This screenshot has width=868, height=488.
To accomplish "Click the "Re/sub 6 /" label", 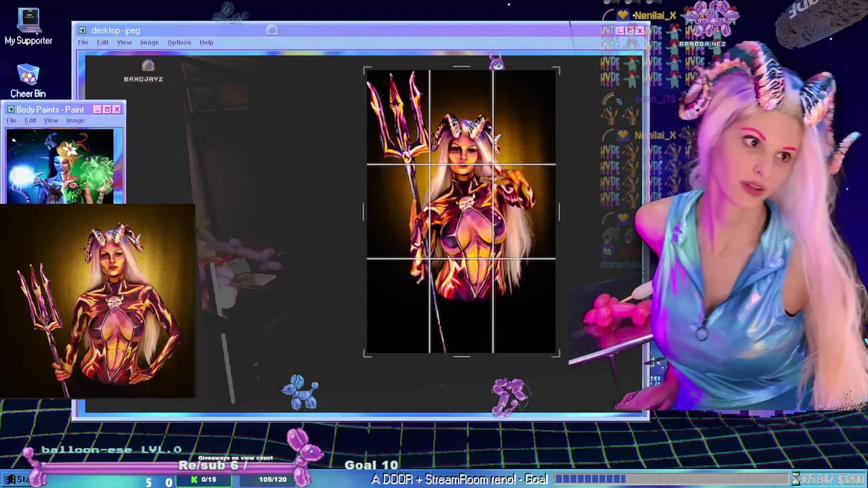I will (x=212, y=465).
